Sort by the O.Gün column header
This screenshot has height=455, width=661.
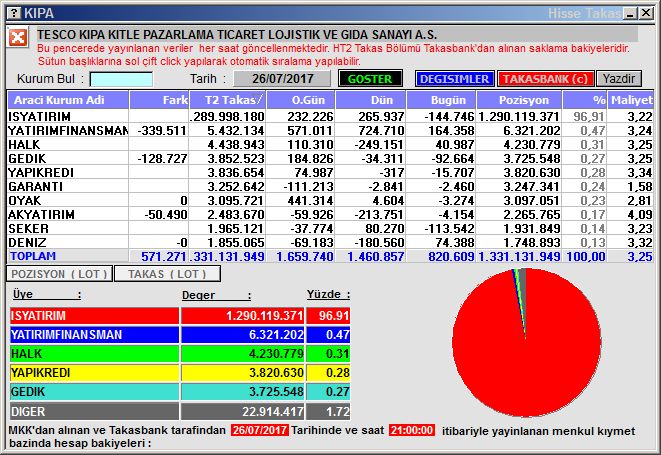pyautogui.click(x=301, y=100)
